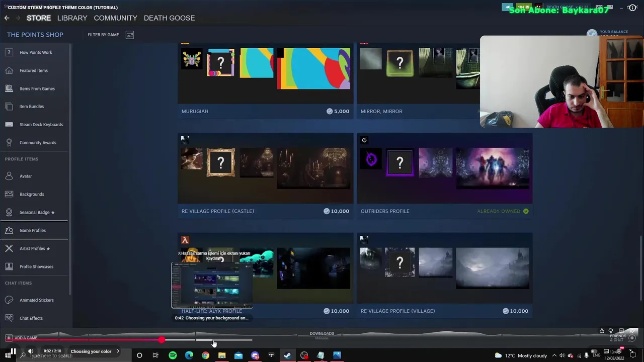The width and height of the screenshot is (644, 362).
Task: Open File Explorer from the taskbar
Action: coord(222,355)
